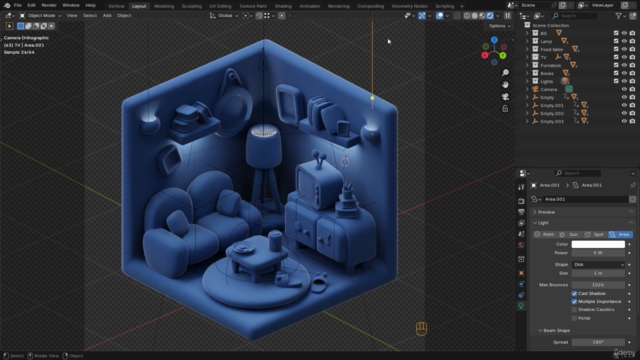Switch to wireframe viewport shading
640x360 pixels.
[467, 16]
